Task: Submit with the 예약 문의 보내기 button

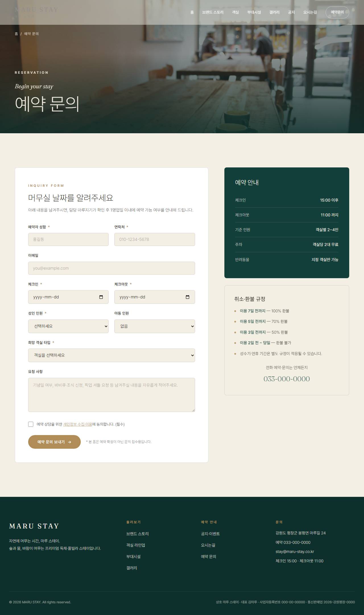Action: (x=54, y=442)
